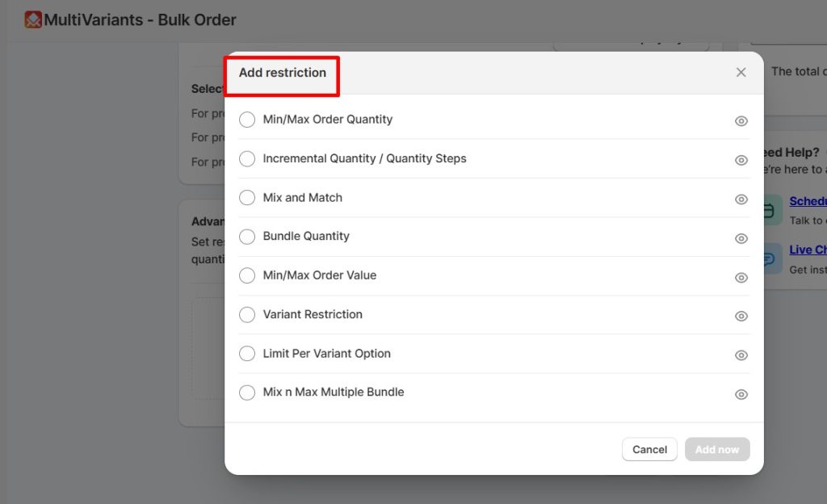Click Bundle Quantity eye preview icon

click(x=741, y=238)
